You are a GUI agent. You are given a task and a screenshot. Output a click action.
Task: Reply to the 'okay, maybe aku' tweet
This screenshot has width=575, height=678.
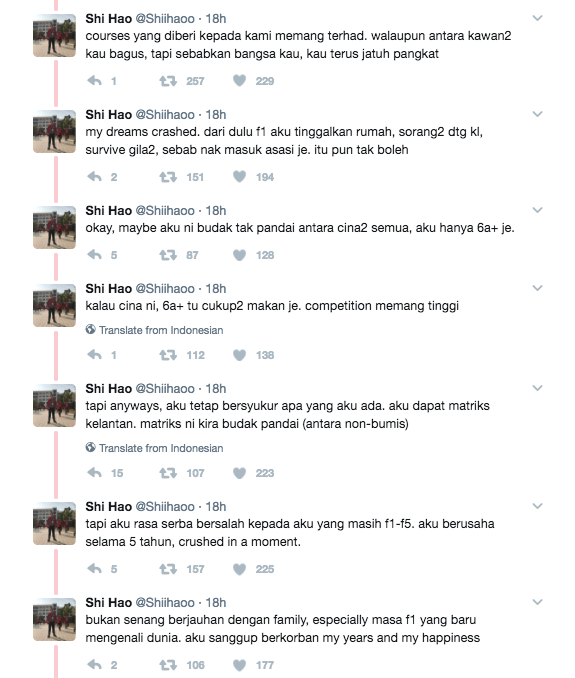[94, 255]
